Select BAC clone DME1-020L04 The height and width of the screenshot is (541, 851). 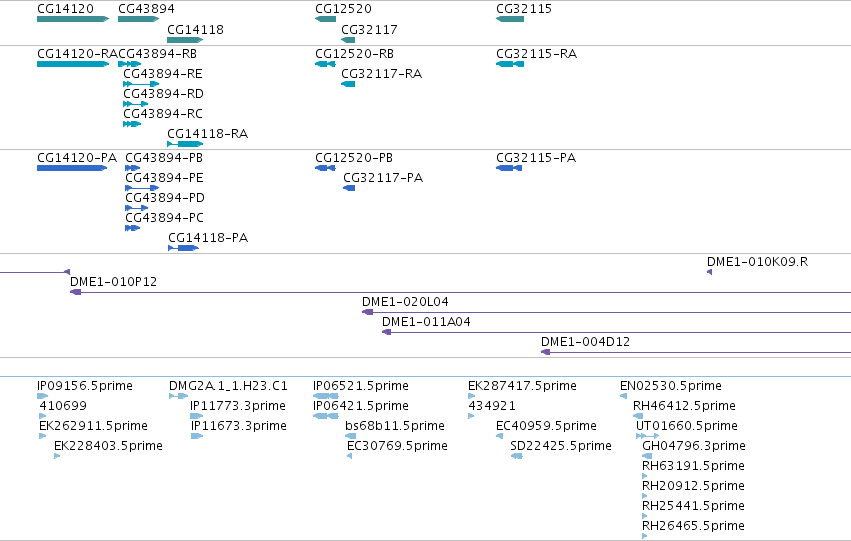[x=606, y=313]
